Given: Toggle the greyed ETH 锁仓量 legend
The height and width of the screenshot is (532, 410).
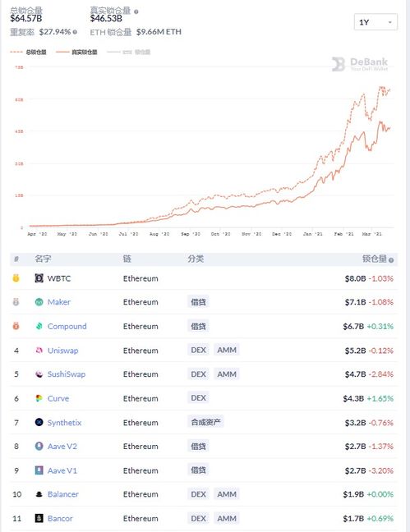Looking at the screenshot, I should [x=128, y=52].
